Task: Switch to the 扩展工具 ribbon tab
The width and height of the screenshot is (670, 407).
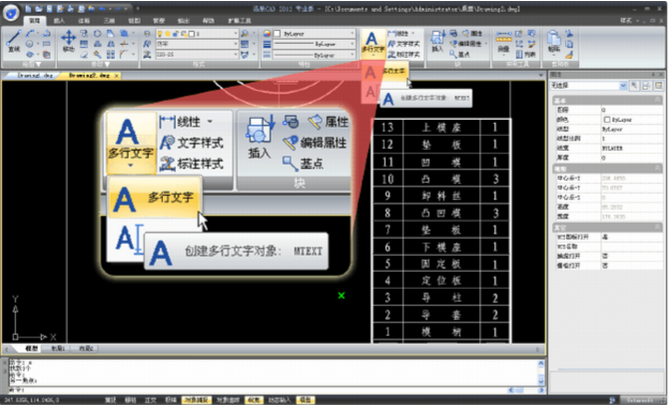Action: point(239,20)
